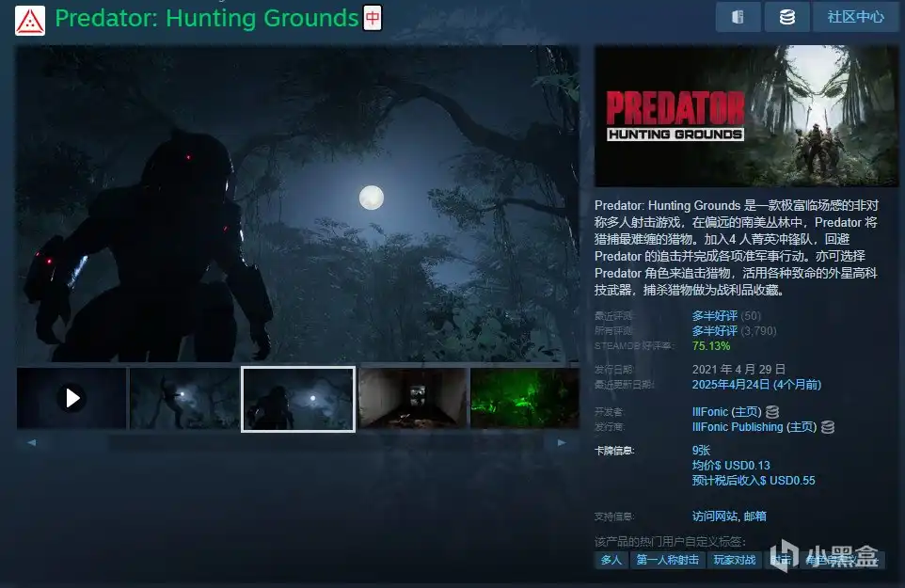Click SteamDB icon next to developer IllFonic

click(x=772, y=412)
